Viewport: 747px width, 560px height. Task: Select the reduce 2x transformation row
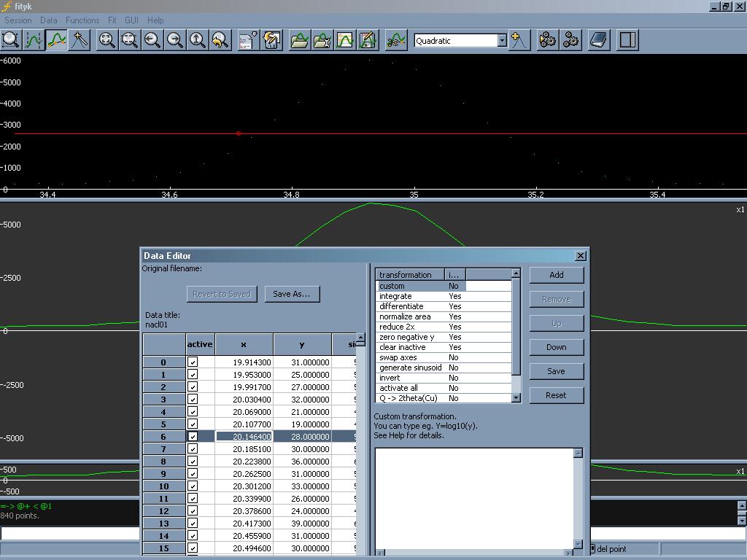[x=443, y=327]
